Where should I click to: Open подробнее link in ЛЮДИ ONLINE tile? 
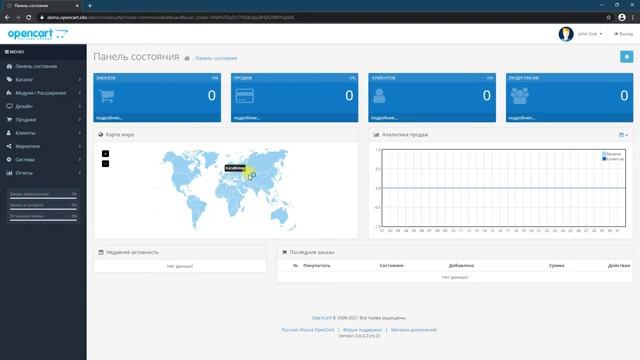[x=522, y=118]
